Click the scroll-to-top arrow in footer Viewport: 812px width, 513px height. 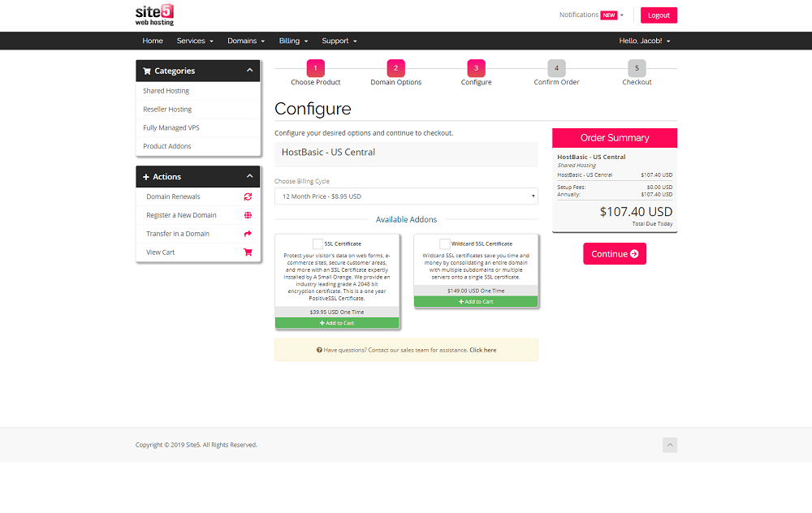(x=670, y=445)
